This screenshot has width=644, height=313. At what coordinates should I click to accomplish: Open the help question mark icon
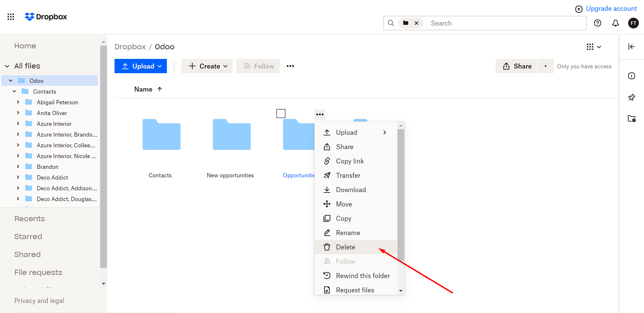point(597,23)
